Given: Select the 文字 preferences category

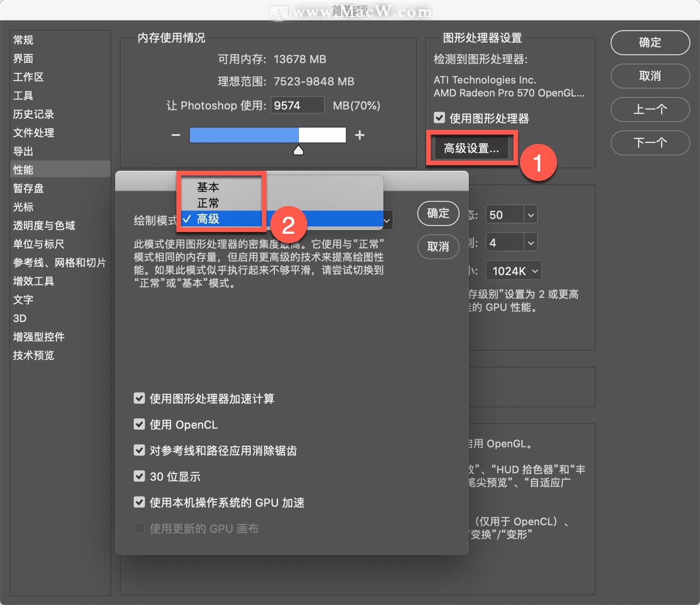Looking at the screenshot, I should click(22, 300).
